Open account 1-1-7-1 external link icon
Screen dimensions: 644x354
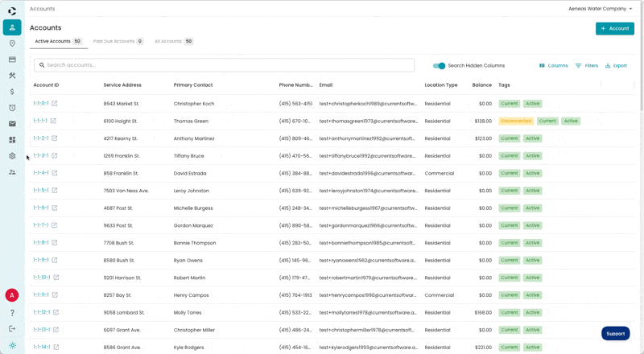point(54,225)
